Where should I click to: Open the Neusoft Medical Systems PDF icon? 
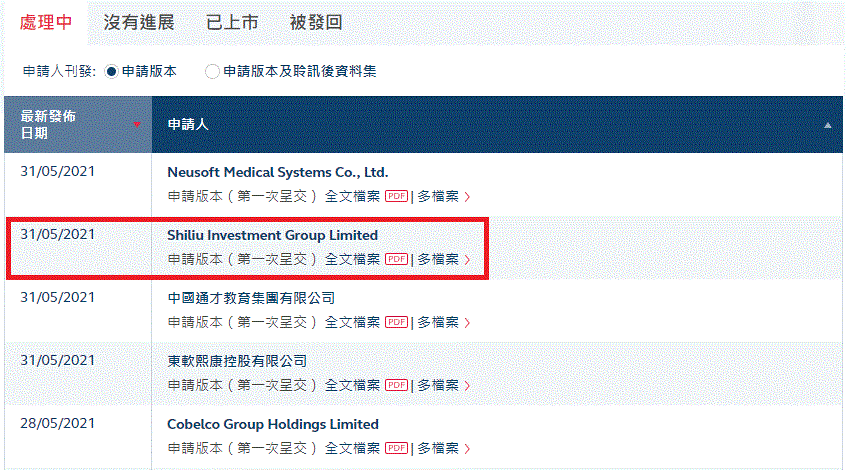coord(396,196)
